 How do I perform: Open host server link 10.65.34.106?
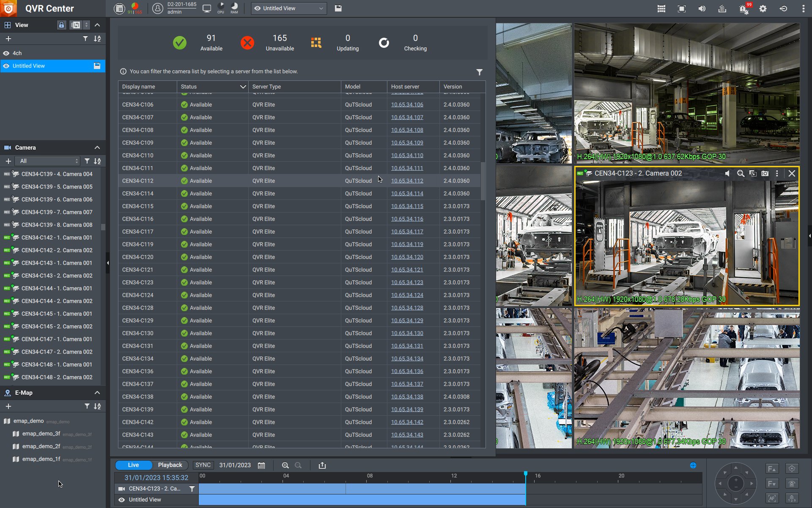pyautogui.click(x=407, y=105)
